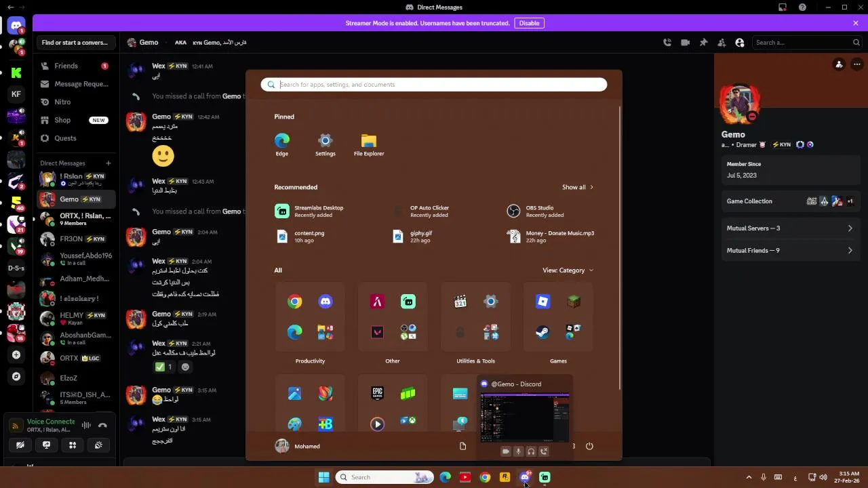Open the Discord Shop

(x=75, y=120)
